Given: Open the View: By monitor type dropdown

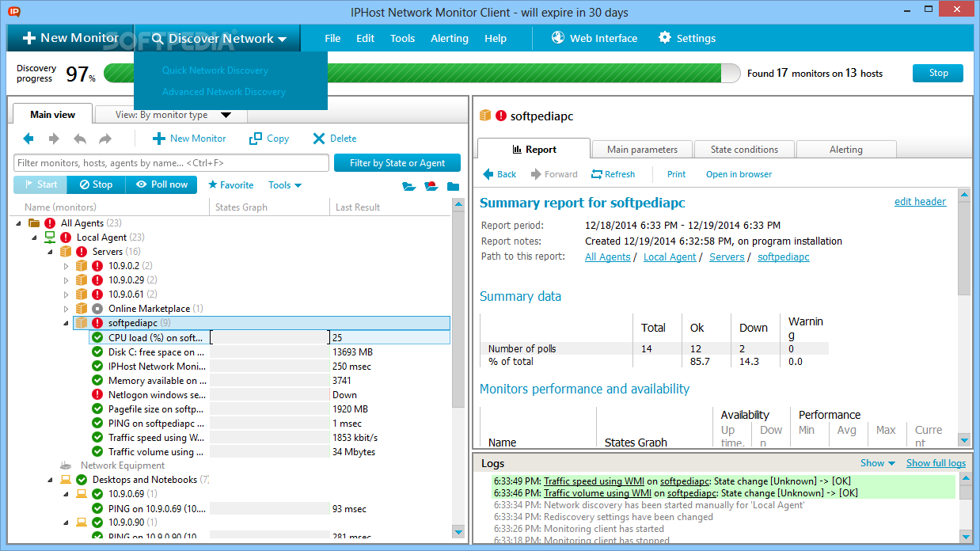Looking at the screenshot, I should (169, 115).
